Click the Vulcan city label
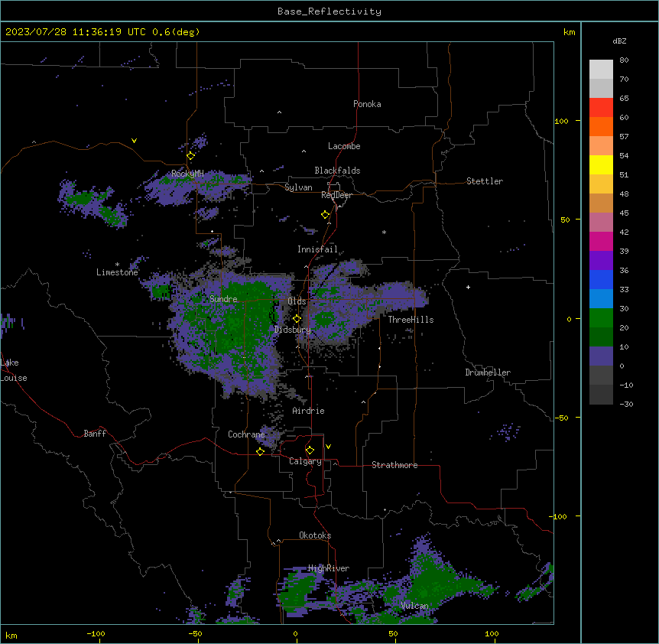 pos(415,606)
